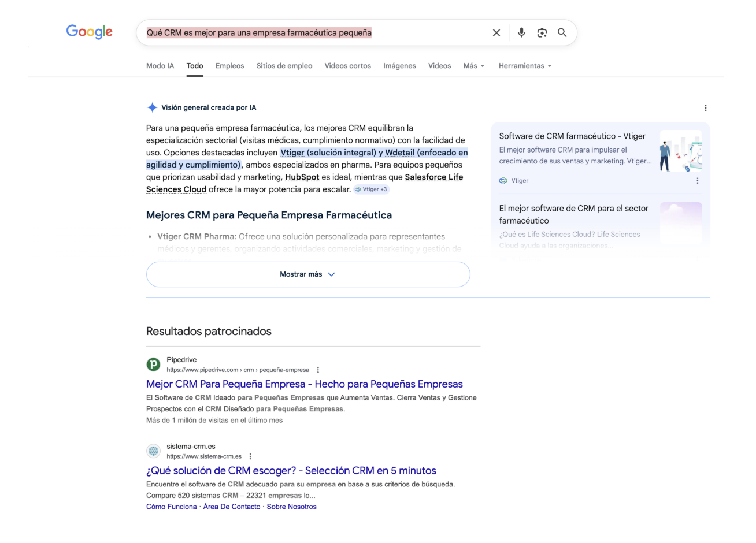Switch to Modo IA tab
The height and width of the screenshot is (543, 756).
[160, 66]
